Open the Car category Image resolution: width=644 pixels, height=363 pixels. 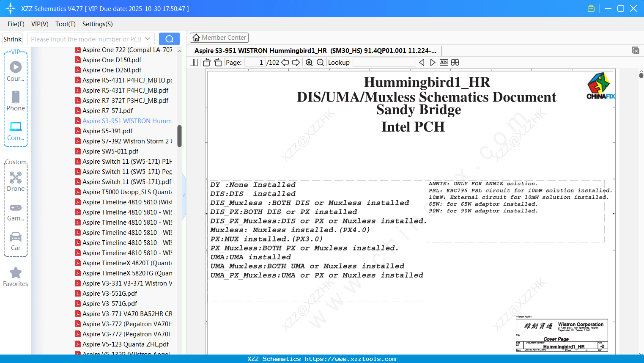coord(16,241)
